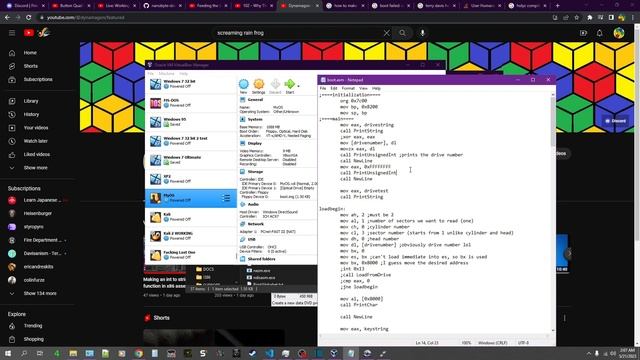This screenshot has height=360, width=640.
Task: Show hidden system tray icons
Action: click(x=589, y=353)
